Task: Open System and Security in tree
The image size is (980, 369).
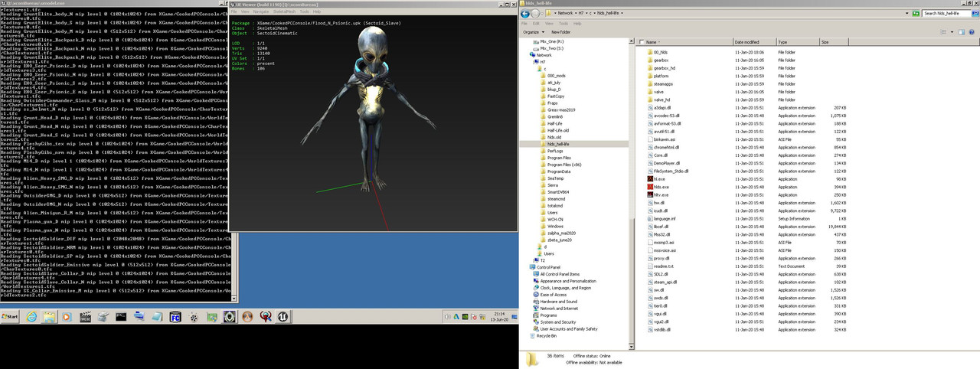Action: click(x=557, y=322)
